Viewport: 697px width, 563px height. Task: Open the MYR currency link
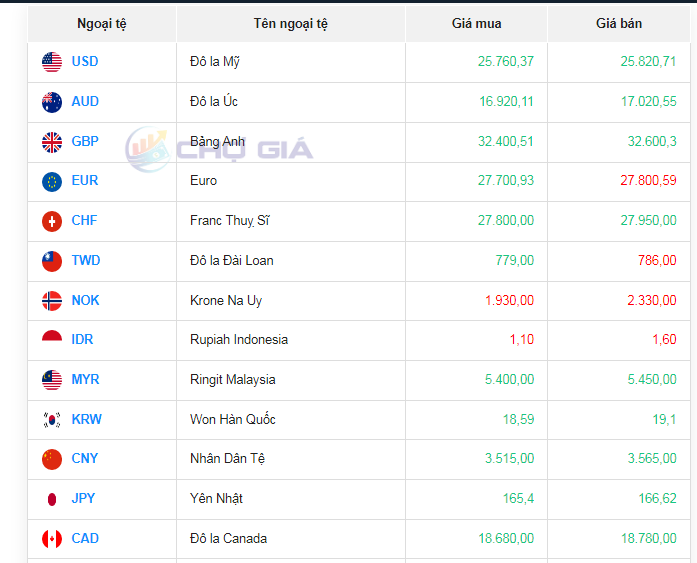tap(85, 379)
